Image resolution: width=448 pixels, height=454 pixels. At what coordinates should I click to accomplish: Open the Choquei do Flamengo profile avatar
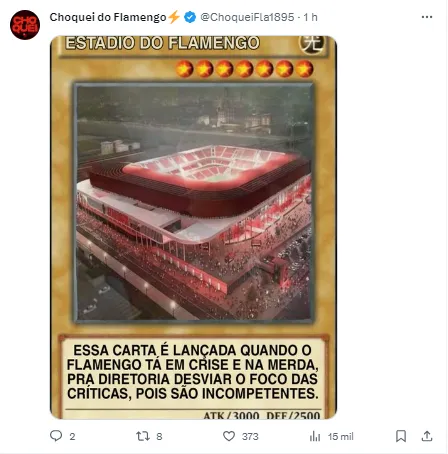(x=25, y=25)
